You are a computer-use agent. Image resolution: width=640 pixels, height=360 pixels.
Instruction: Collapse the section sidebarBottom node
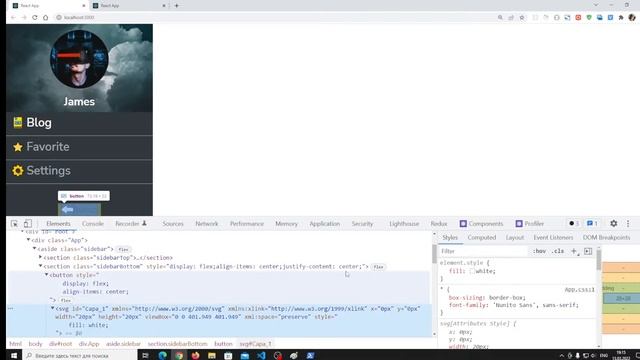point(40,266)
